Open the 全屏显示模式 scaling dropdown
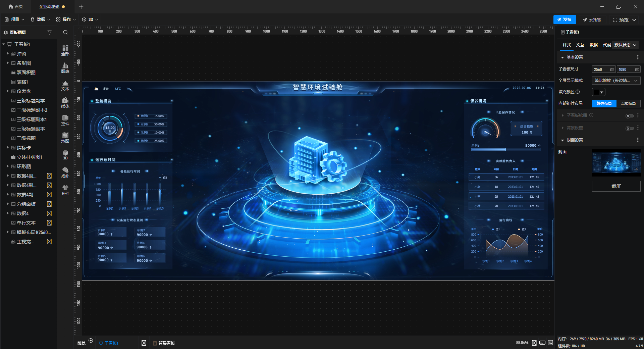 [616, 81]
